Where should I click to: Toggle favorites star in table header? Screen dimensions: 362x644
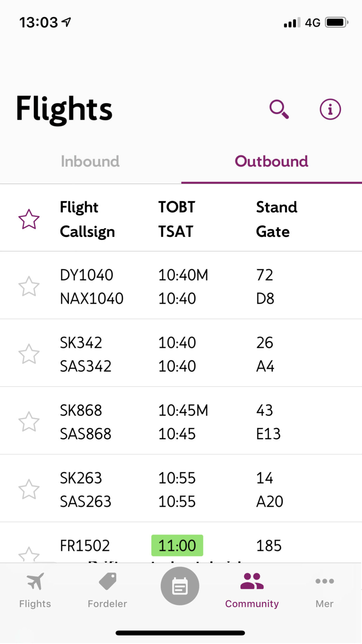(29, 219)
